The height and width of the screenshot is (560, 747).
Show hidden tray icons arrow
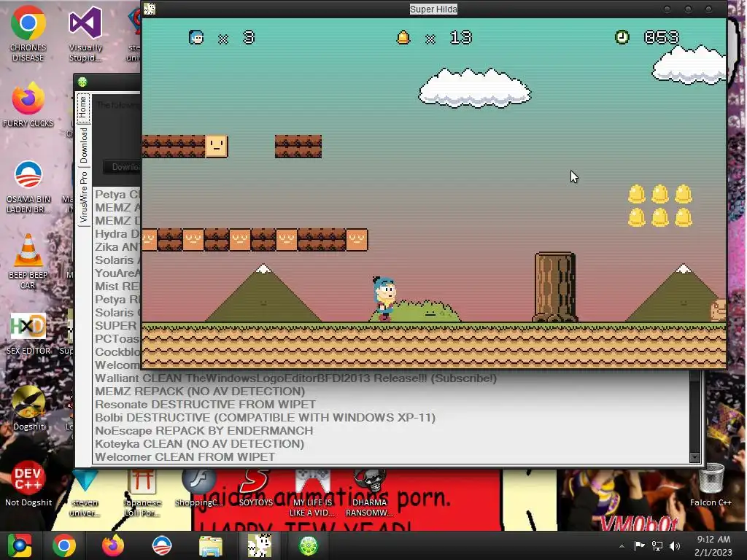coord(622,546)
